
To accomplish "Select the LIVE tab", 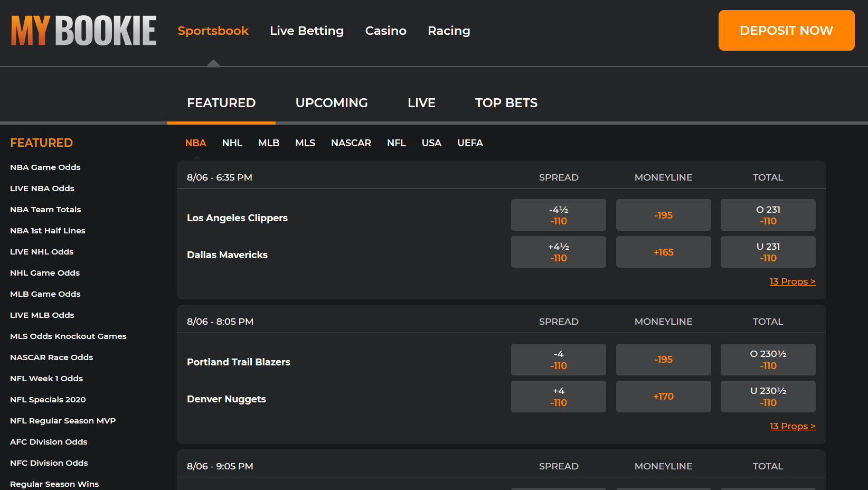I will pos(421,103).
